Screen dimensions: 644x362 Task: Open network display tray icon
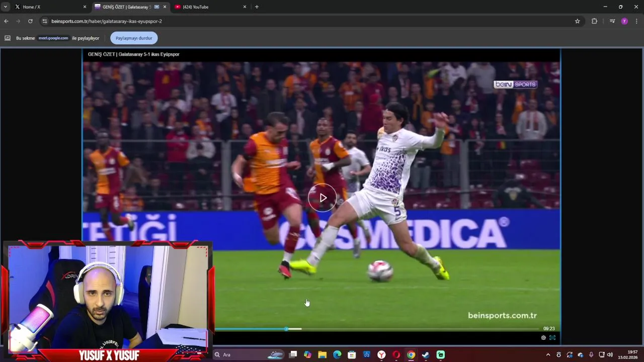602,354
